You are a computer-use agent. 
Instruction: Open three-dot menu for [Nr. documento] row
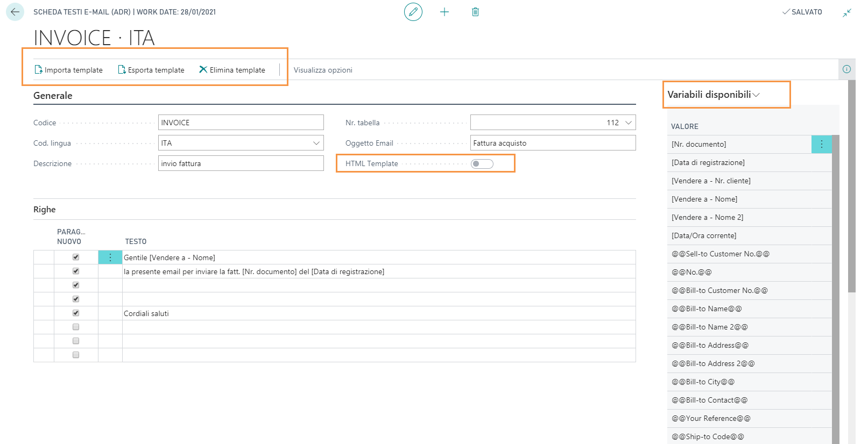coord(821,144)
